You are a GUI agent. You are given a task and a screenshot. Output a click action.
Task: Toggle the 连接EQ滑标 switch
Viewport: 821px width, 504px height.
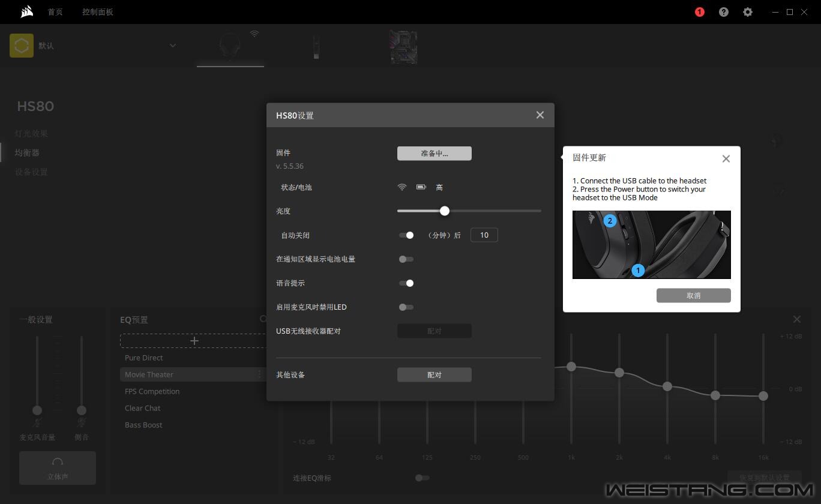pos(423,478)
